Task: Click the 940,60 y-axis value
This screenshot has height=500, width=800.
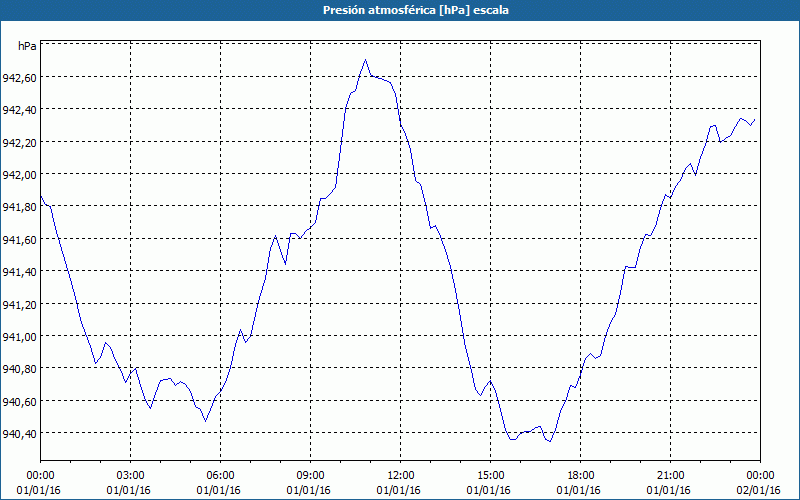Action: [x=19, y=401]
